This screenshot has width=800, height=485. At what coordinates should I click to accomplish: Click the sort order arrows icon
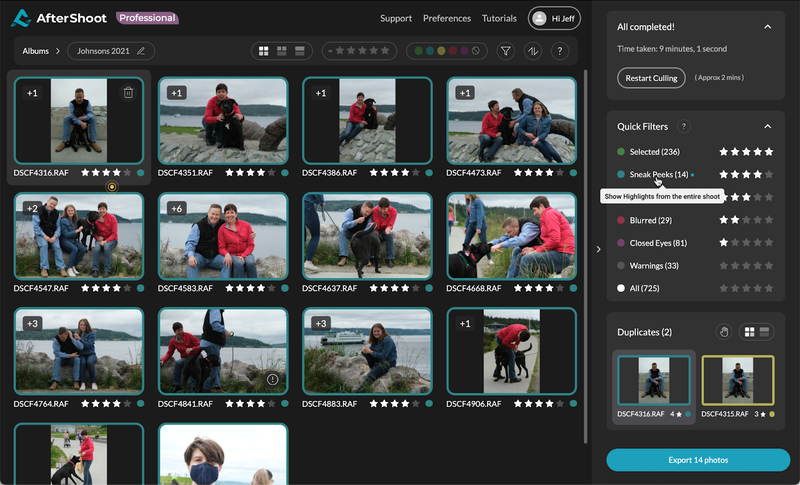tap(532, 50)
